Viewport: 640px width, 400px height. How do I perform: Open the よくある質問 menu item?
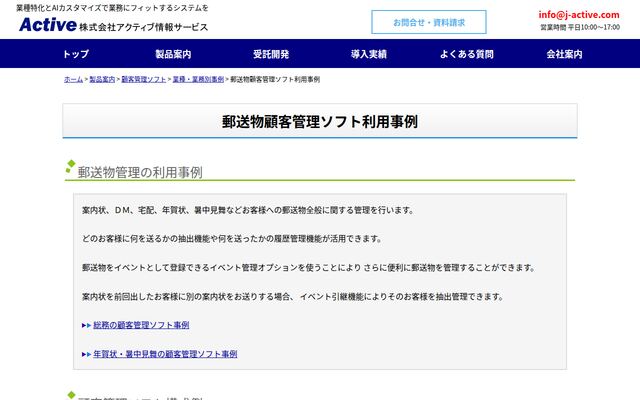click(x=467, y=54)
